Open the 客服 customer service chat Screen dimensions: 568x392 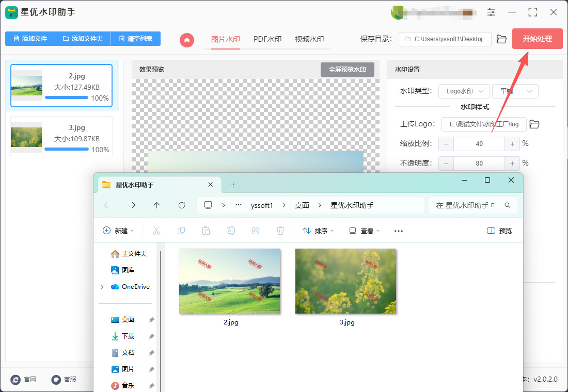pyautogui.click(x=56, y=379)
